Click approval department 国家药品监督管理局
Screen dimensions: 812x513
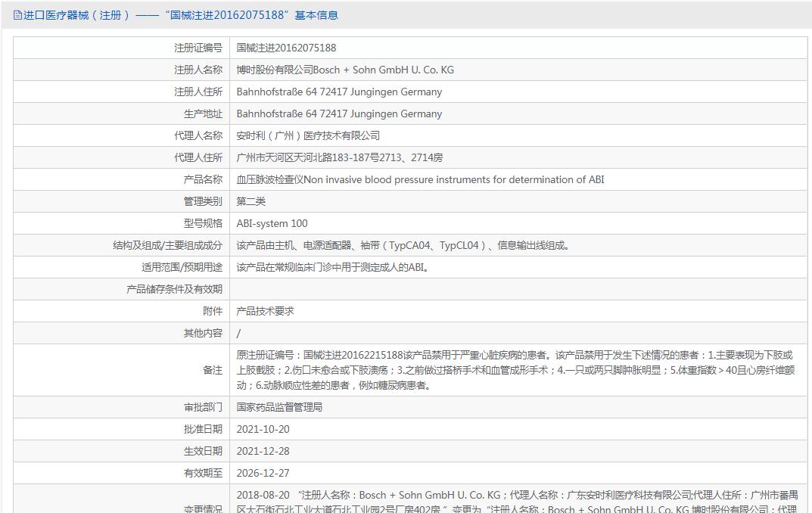click(x=279, y=407)
